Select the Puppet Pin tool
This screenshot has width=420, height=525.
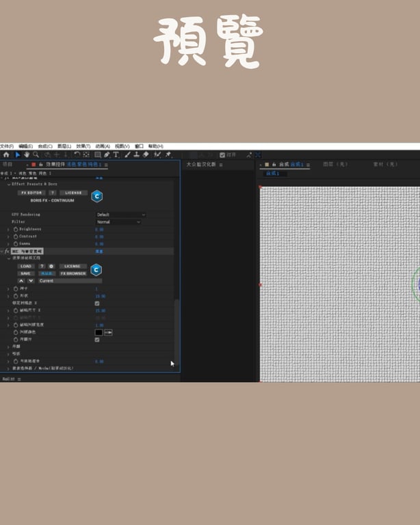click(x=168, y=154)
